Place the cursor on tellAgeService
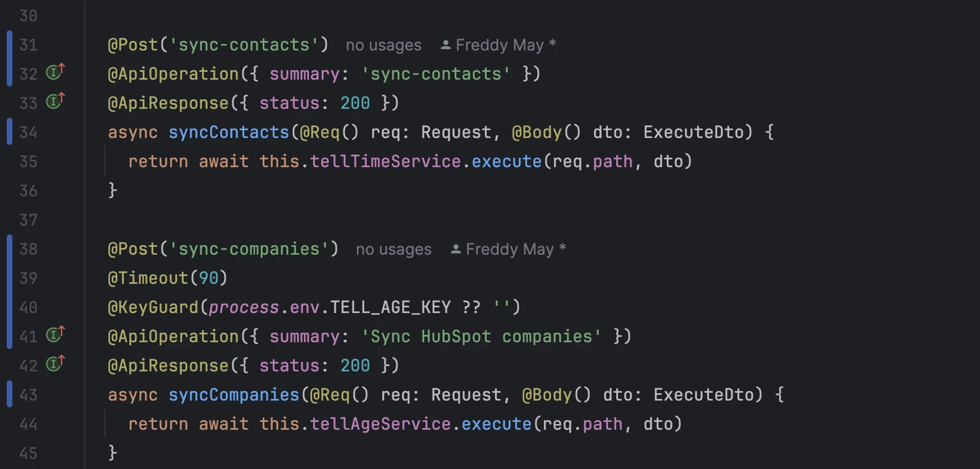This screenshot has width=980, height=469. pyautogui.click(x=380, y=424)
